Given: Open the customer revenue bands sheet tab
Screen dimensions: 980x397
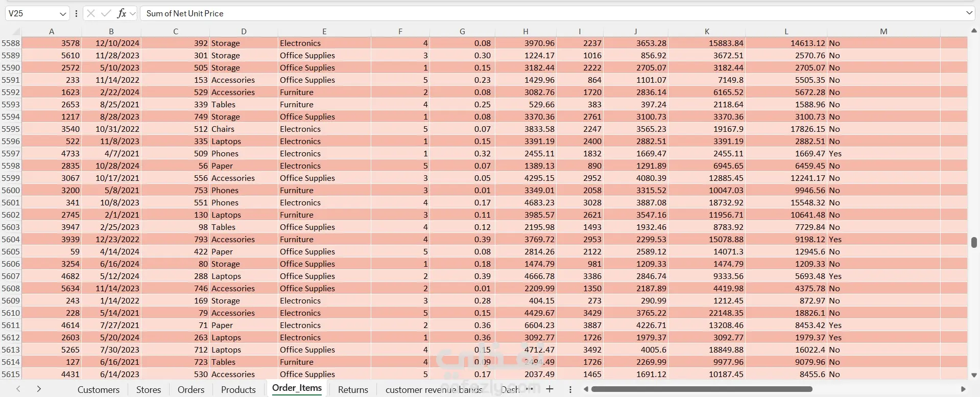Looking at the screenshot, I should (x=434, y=389).
